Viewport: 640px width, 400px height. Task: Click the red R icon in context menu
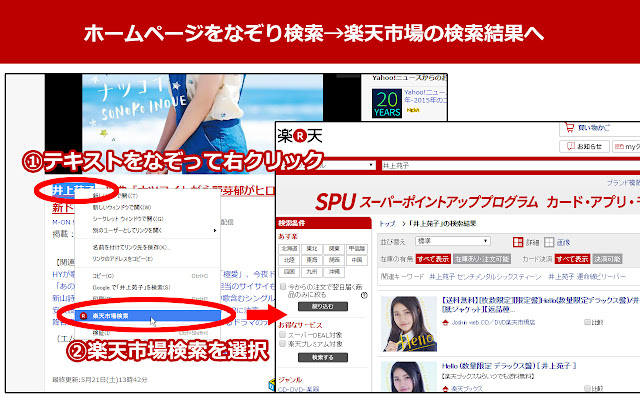click(84, 316)
